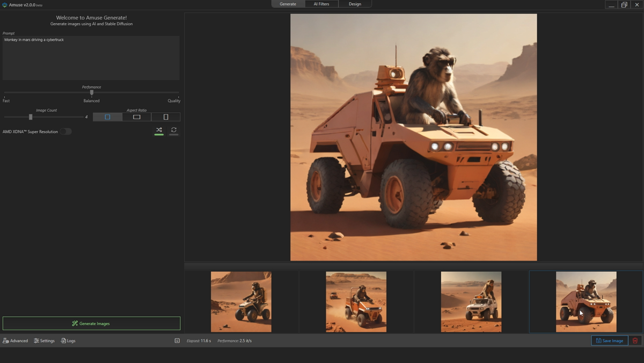Click inside the Prompt text field
This screenshot has height=363, width=644.
coord(91,58)
